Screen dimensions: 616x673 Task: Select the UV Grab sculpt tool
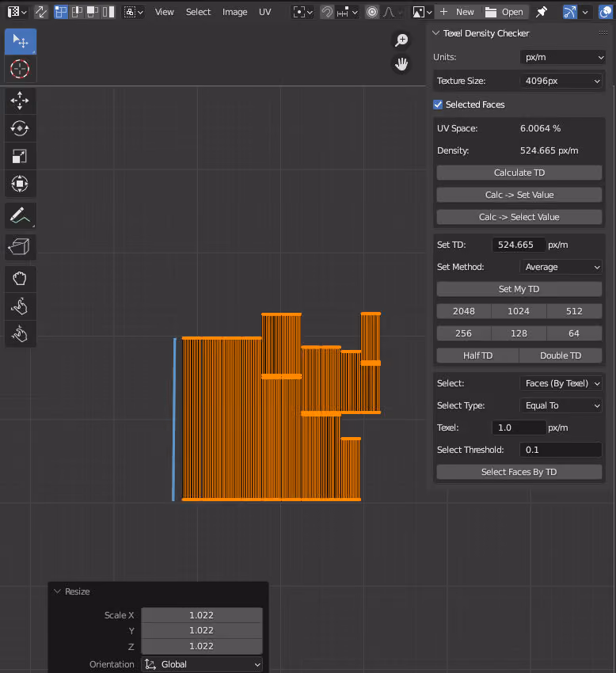(20, 279)
